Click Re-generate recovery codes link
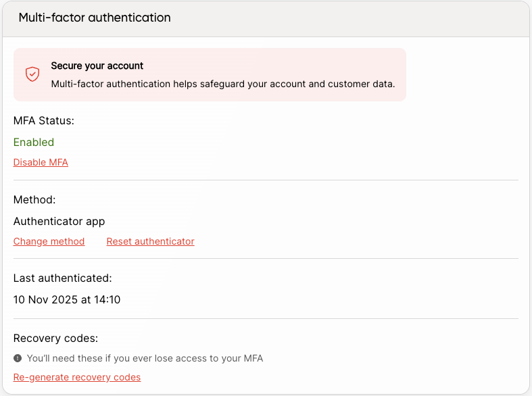 [x=77, y=377]
